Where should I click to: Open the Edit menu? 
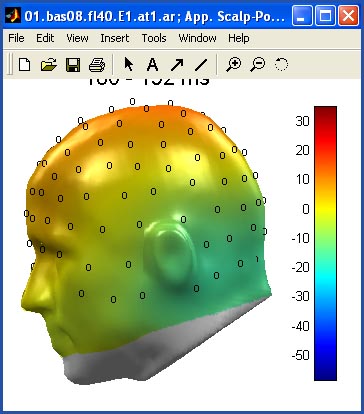point(45,38)
